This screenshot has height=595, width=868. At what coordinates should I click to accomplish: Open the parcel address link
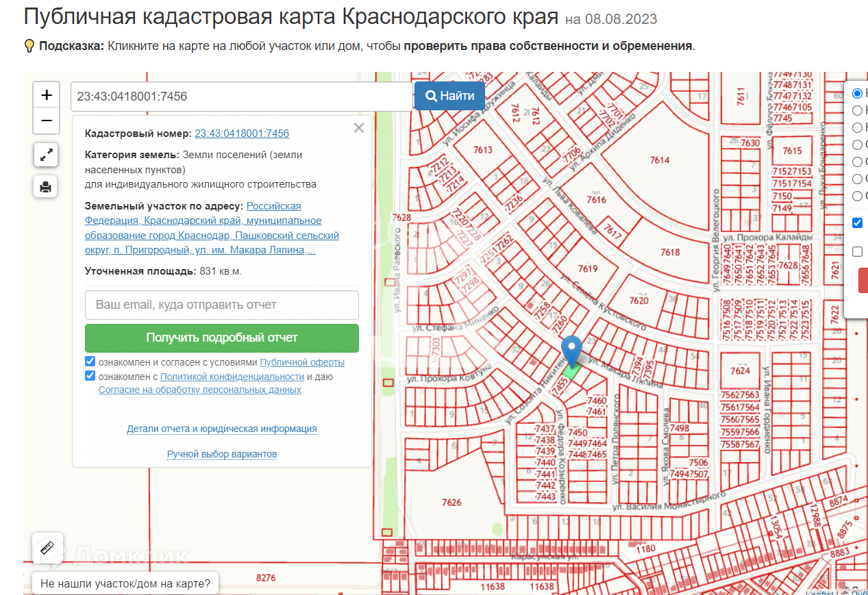[212, 228]
